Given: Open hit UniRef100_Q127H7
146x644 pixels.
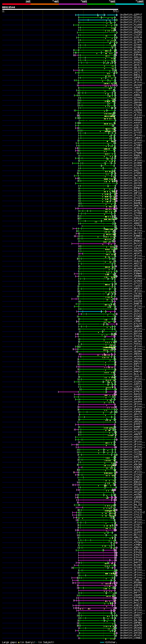Looking at the screenshot, I should [x=131, y=309].
